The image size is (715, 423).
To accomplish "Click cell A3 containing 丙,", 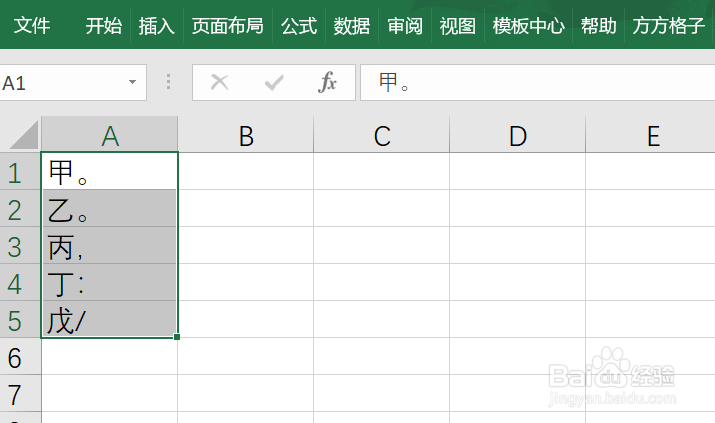I will pos(109,246).
